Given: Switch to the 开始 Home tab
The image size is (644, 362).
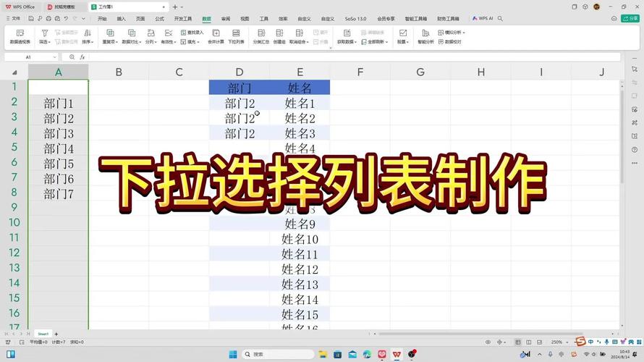Looking at the screenshot, I should pos(102,19).
